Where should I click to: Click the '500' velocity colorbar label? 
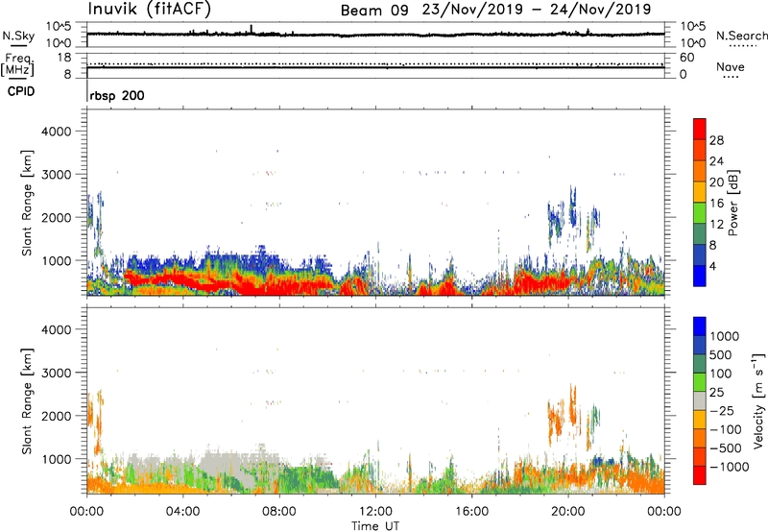pos(721,355)
